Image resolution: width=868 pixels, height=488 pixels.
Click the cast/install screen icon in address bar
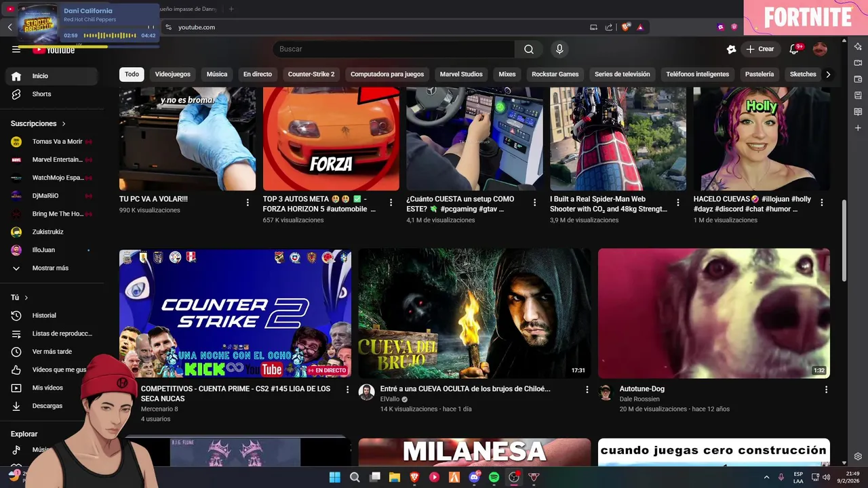coord(593,27)
